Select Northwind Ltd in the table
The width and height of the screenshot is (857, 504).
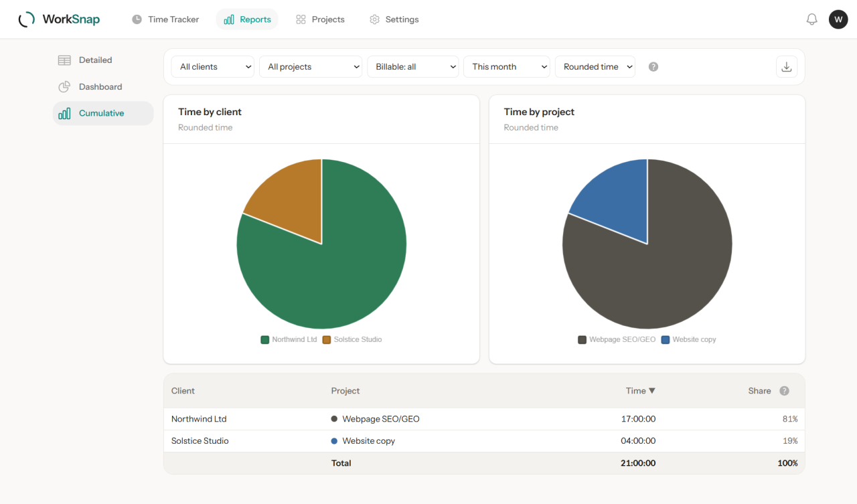point(199,419)
